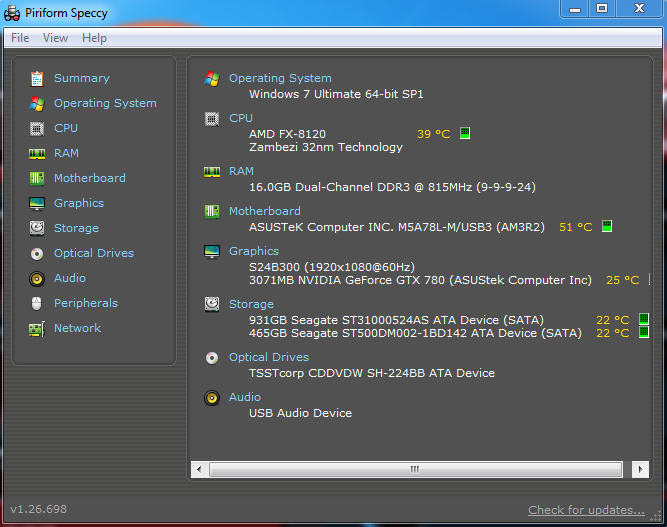667x527 pixels.
Task: Click the 39 °C CPU temperature value
Action: [x=433, y=134]
